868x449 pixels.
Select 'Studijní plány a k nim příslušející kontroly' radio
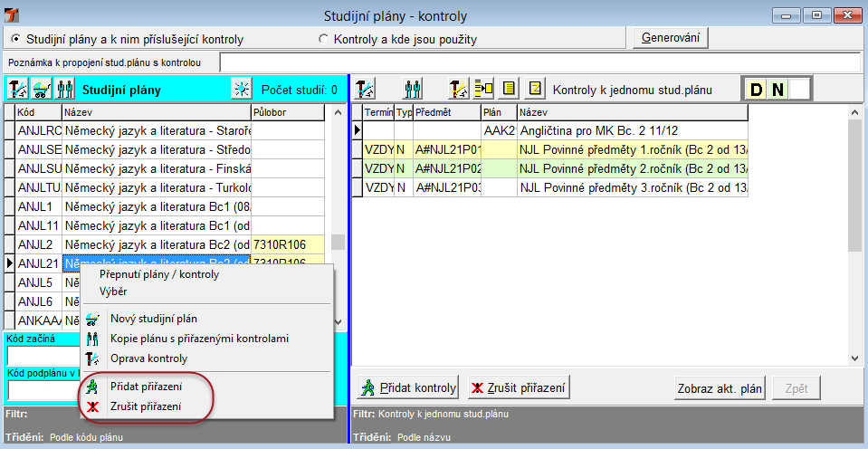click(x=15, y=39)
